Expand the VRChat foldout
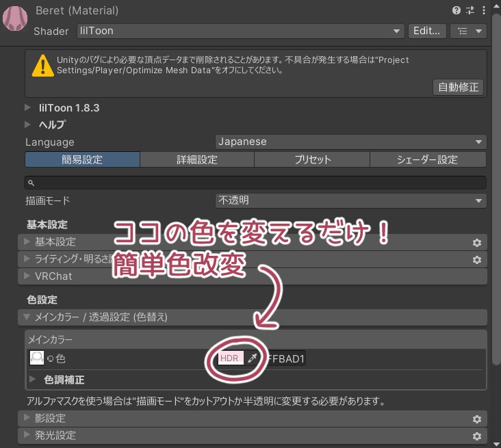Viewport: 501px width, 448px height. pos(253,276)
